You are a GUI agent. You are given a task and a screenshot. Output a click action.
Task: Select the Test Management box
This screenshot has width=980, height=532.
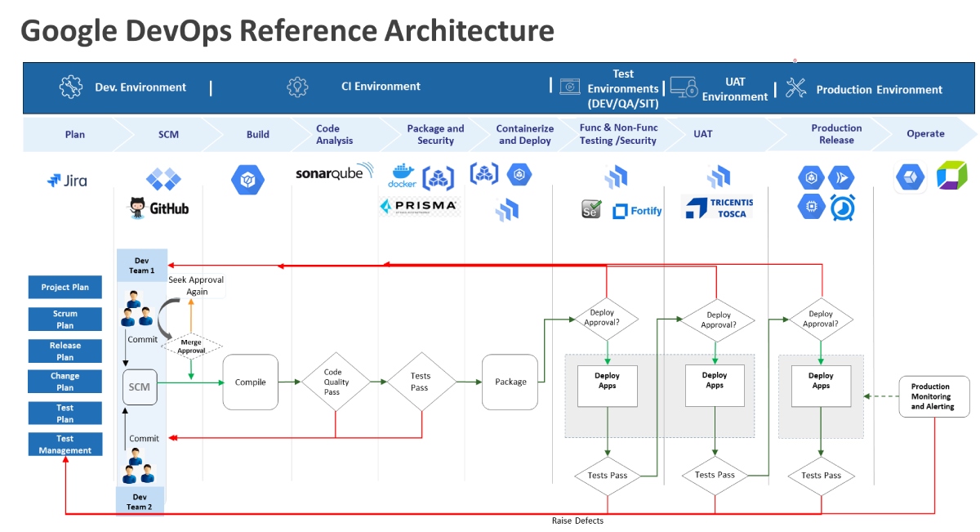click(x=65, y=445)
